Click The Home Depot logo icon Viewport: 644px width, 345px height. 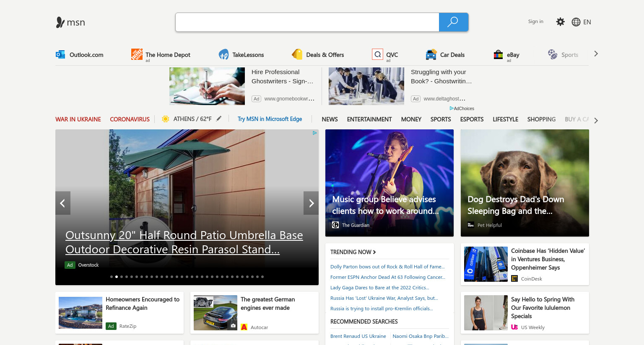[137, 54]
